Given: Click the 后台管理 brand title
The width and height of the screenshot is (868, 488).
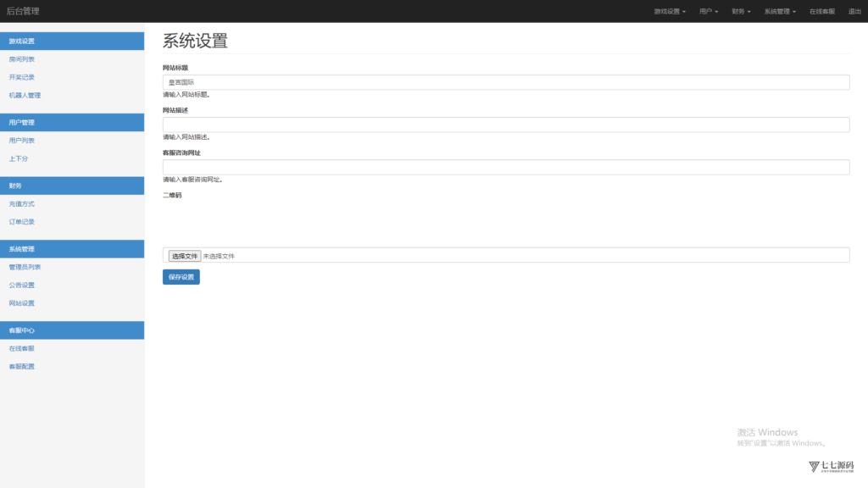Looking at the screenshot, I should tap(23, 11).
